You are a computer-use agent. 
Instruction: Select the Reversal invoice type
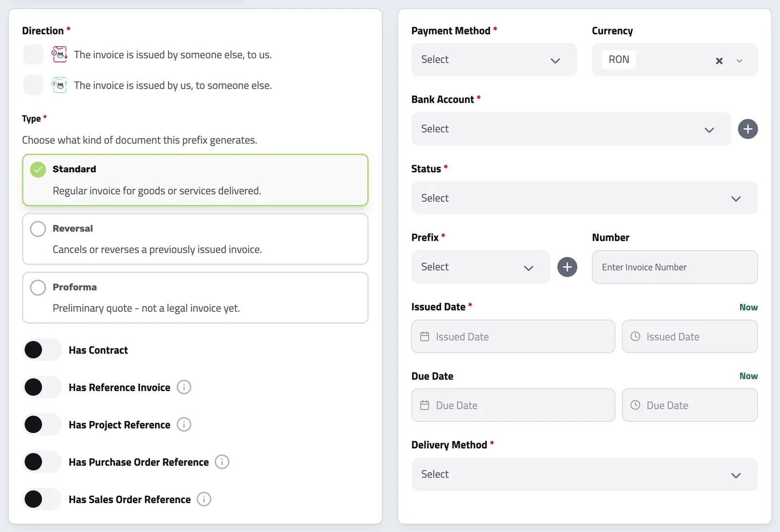pos(195,239)
